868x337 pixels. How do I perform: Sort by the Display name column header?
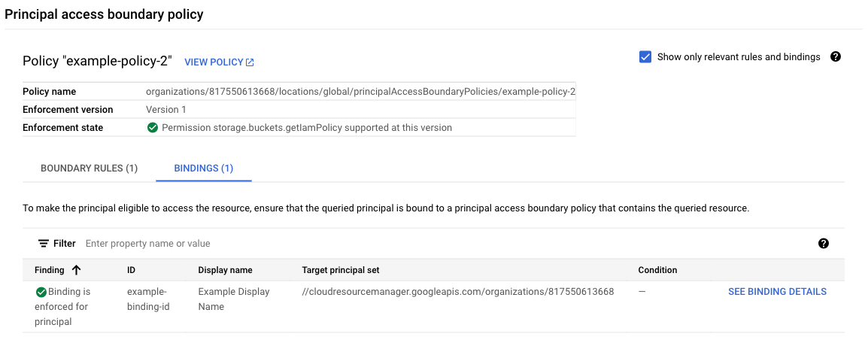pos(225,270)
